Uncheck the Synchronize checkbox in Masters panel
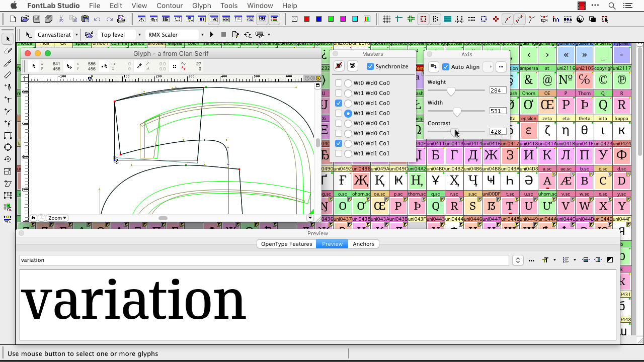 371,66
